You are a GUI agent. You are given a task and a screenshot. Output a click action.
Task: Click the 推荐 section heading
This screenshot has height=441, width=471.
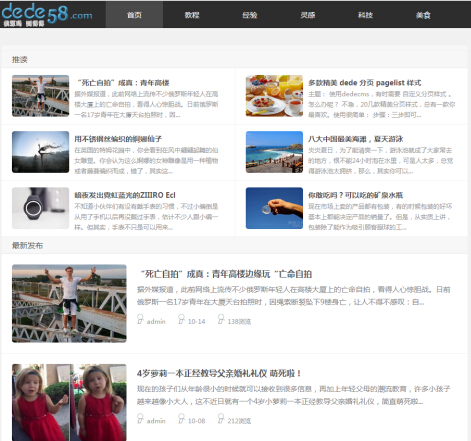coord(20,60)
